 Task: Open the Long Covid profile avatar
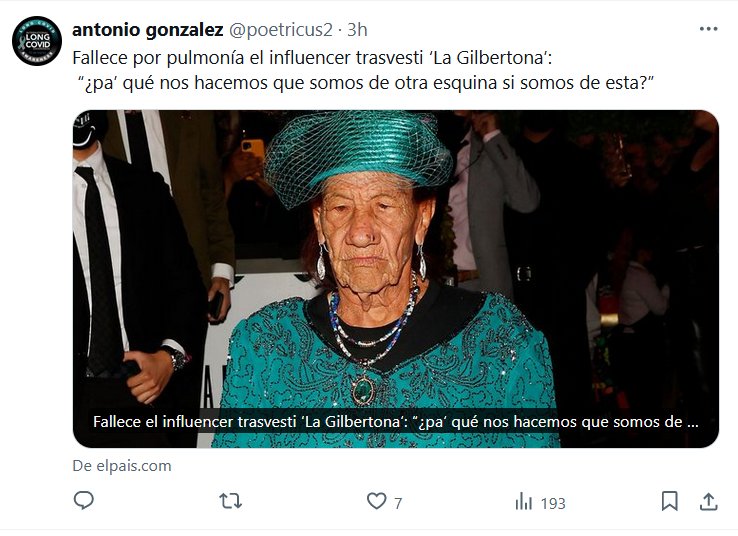[x=37, y=41]
